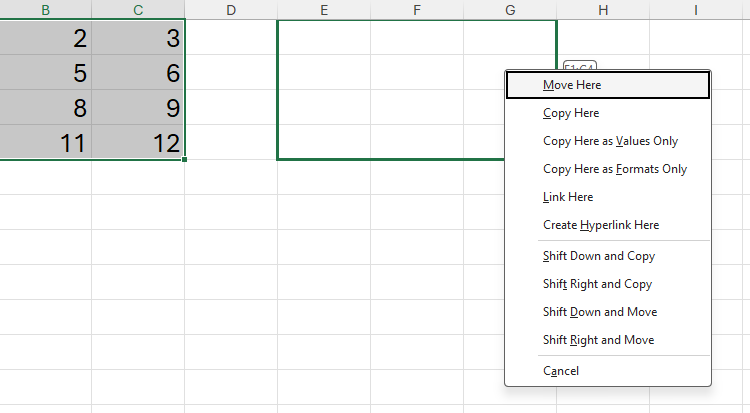Click the column H header

[x=603, y=10]
